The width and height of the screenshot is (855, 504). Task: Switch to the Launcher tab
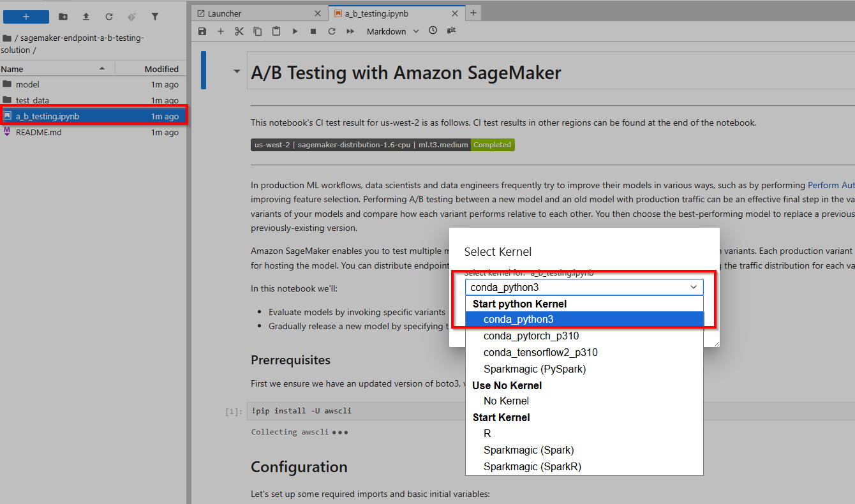click(254, 13)
